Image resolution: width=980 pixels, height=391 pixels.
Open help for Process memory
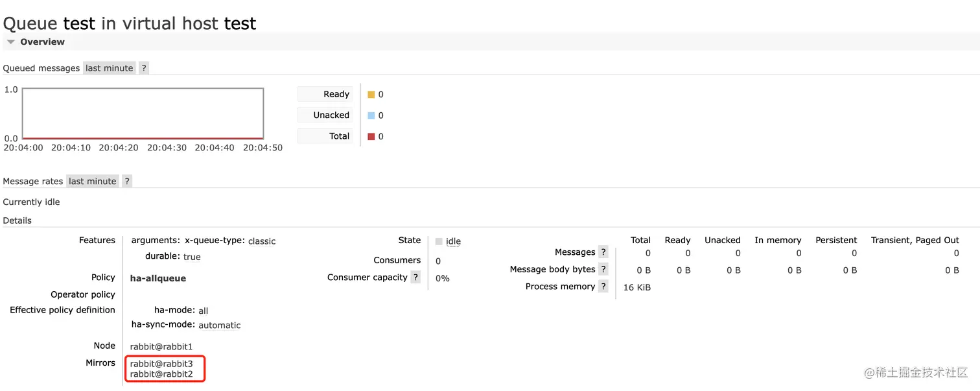[x=603, y=286]
